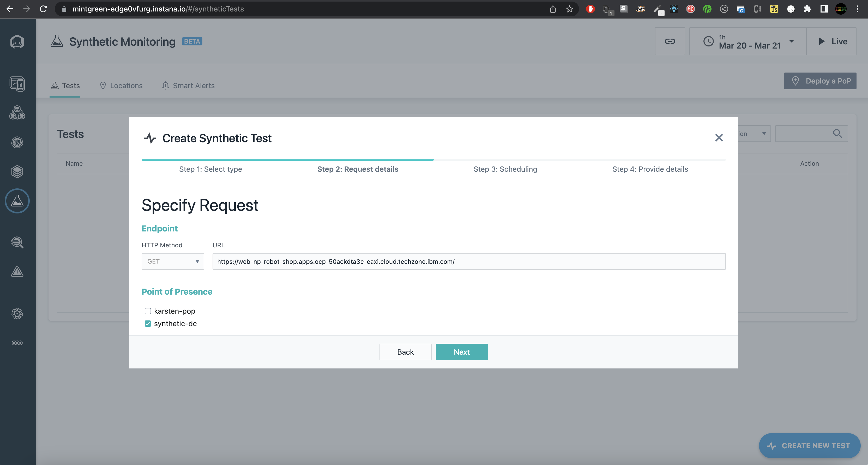Open Kubernetes wheel icon in sidebar
Screen dimensions: 868x465
pyautogui.click(x=17, y=142)
